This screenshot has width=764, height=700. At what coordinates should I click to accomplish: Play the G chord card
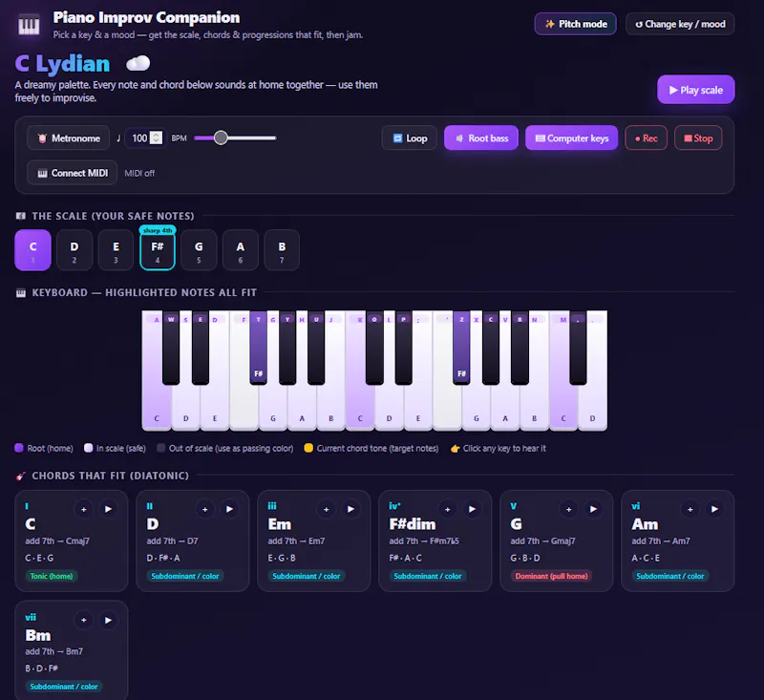[x=593, y=509]
